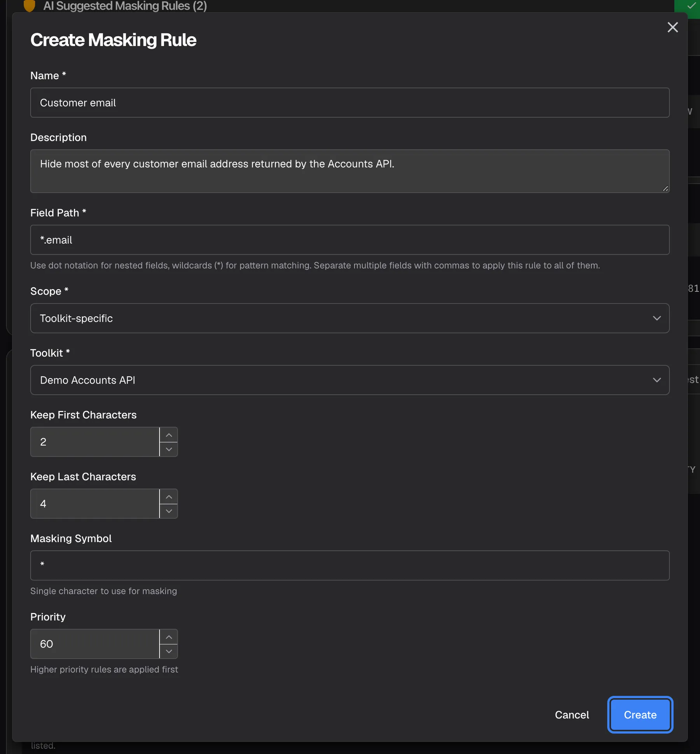Cancel the masking rule creation
Viewport: 700px width, 754px height.
[x=572, y=715]
